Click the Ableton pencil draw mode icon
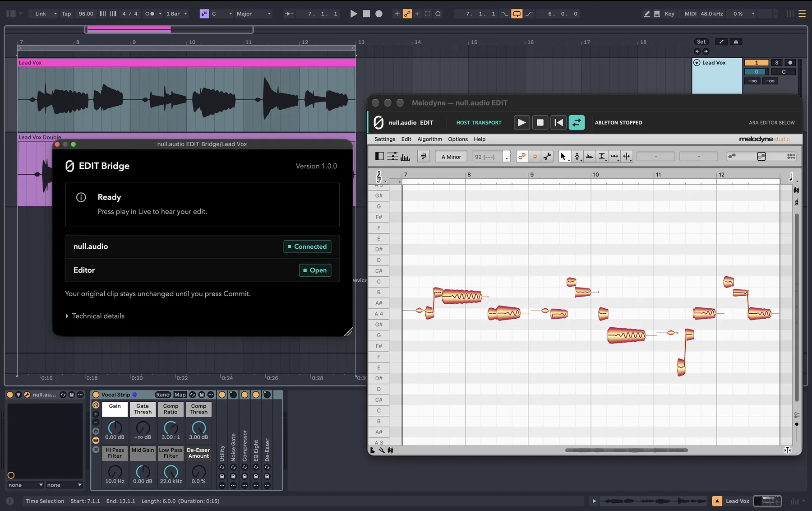Image resolution: width=812 pixels, height=511 pixels. point(646,14)
